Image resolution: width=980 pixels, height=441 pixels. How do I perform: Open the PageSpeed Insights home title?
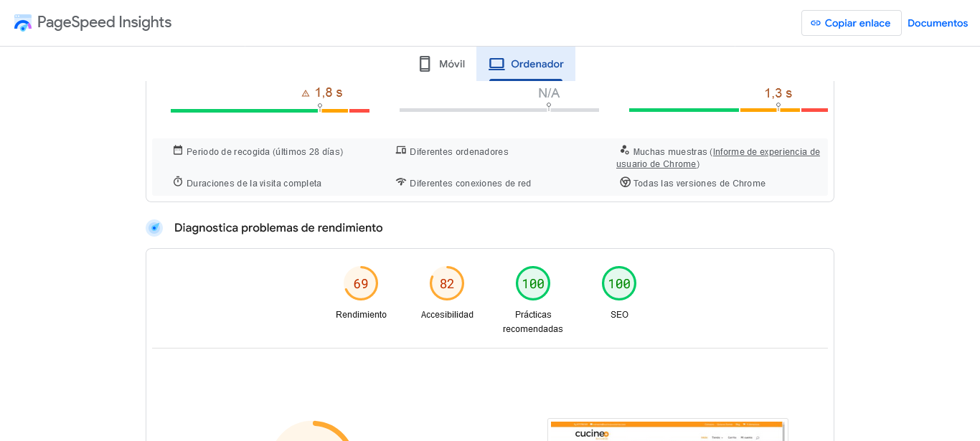tap(104, 22)
